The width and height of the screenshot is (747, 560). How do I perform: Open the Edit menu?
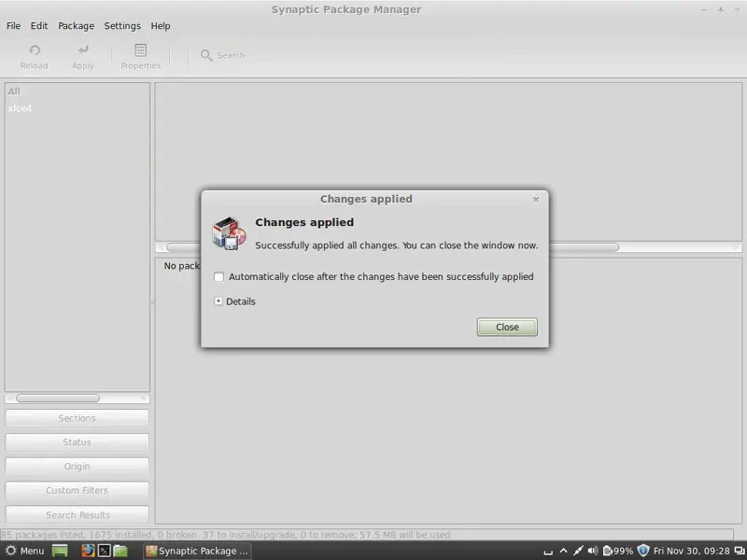(39, 26)
